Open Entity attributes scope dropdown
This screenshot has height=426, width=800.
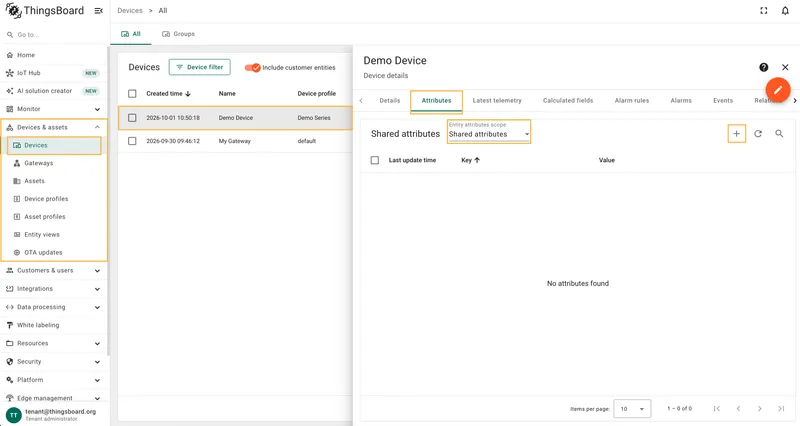(489, 132)
